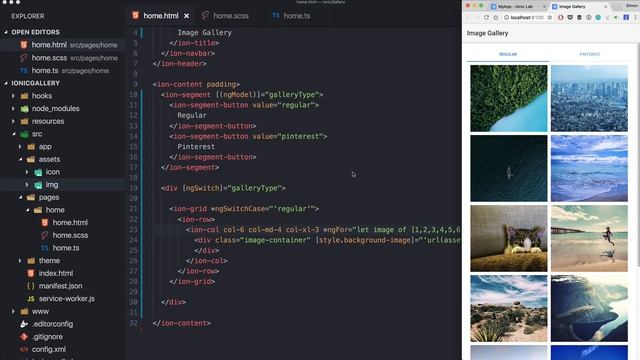Viewport: 640px width, 360px height.
Task: Click the config.xml file icon
Action: pyautogui.click(x=24, y=349)
